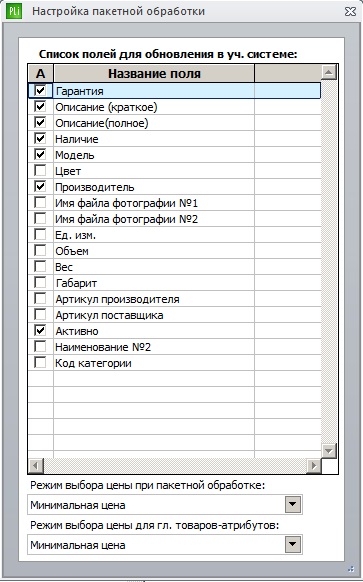Select the Наименование №2 row text
Image resolution: width=363 pixels, height=582 pixels.
pos(103,347)
